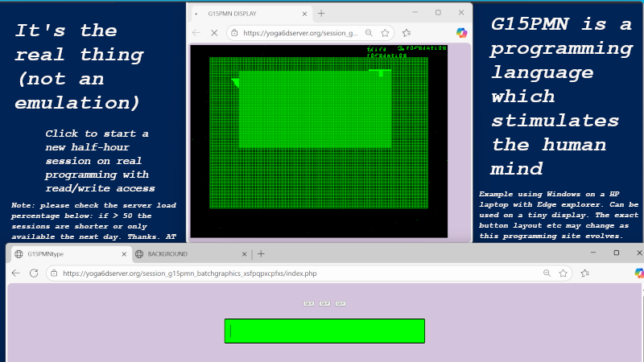Click "Click to start a new half-hour session" text
Image resolution: width=644 pixels, height=362 pixels.
[x=97, y=160]
